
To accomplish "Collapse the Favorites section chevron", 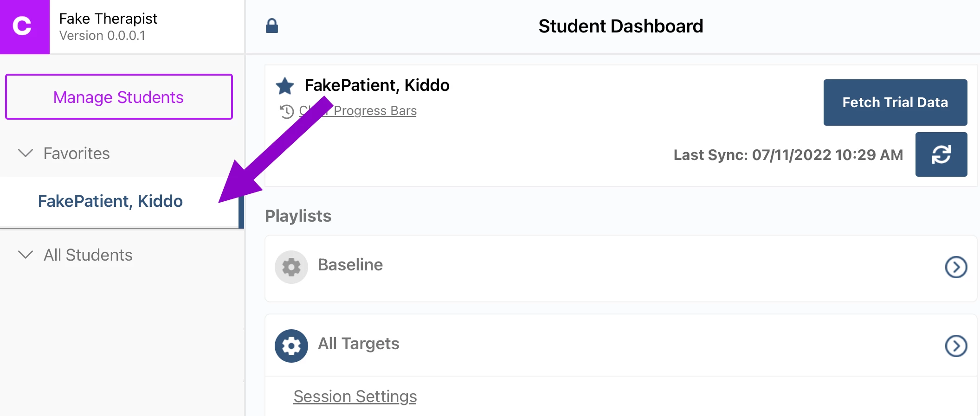I will pos(26,153).
